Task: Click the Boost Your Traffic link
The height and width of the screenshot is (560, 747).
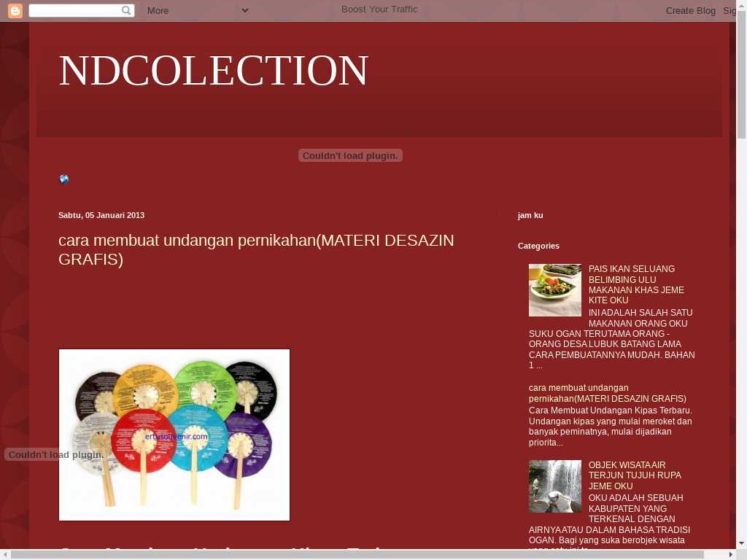Action: [x=379, y=9]
